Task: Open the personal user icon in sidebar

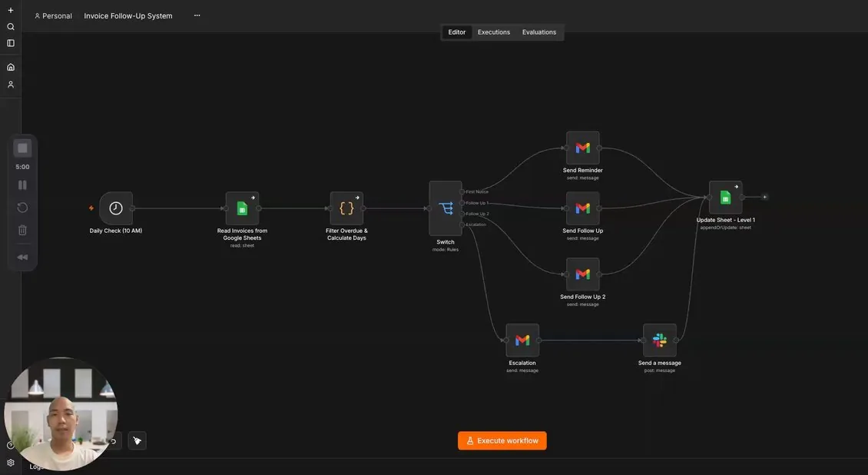Action: pos(11,85)
